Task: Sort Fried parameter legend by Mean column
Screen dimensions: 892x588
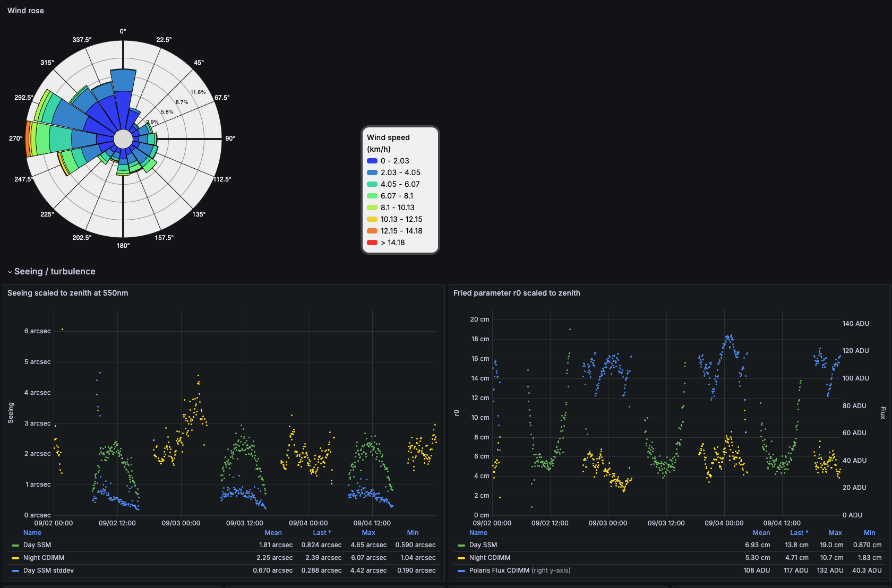Action: [x=761, y=532]
